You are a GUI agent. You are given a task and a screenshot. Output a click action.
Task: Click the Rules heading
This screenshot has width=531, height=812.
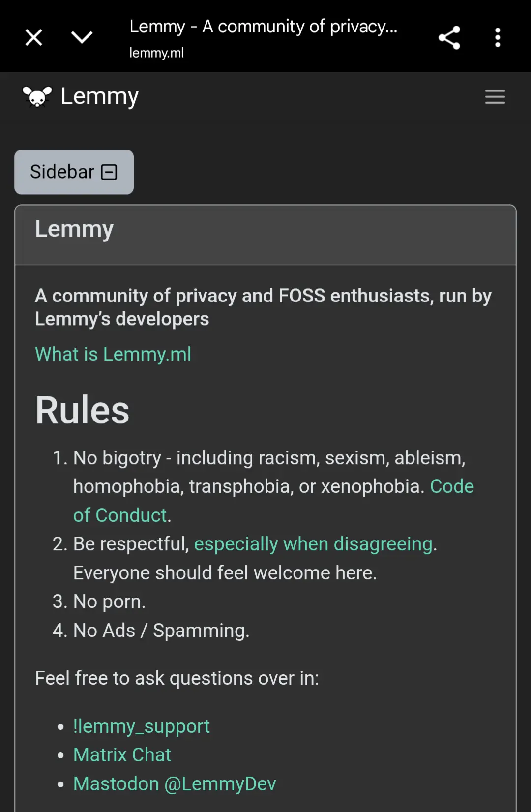click(82, 410)
